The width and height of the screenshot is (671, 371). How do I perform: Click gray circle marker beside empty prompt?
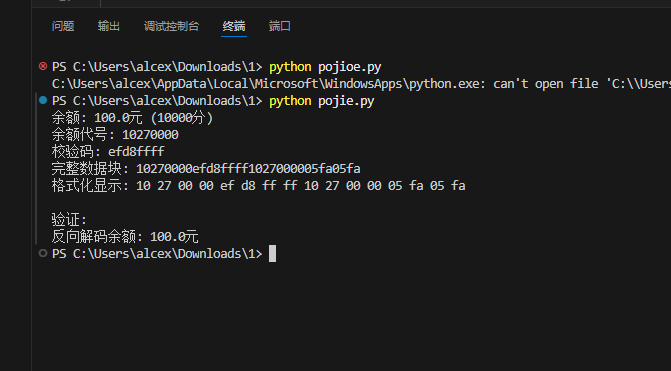43,253
